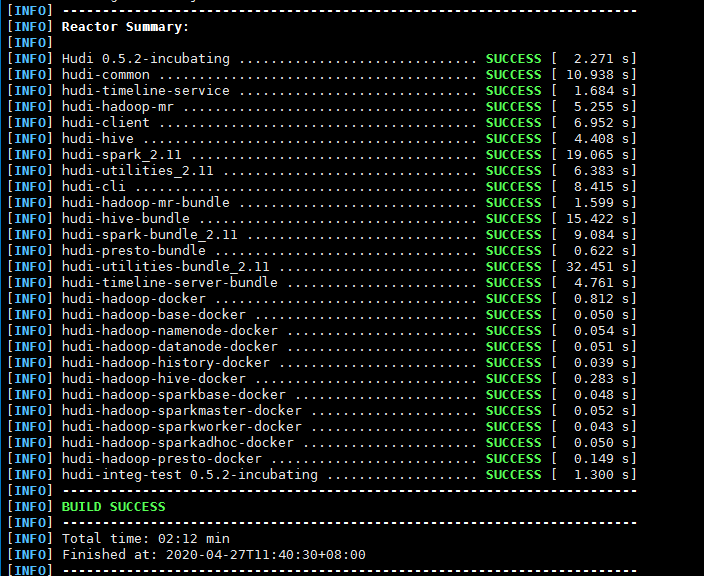Click SUCCESS status on hudi-hive-bundle row

click(x=514, y=219)
